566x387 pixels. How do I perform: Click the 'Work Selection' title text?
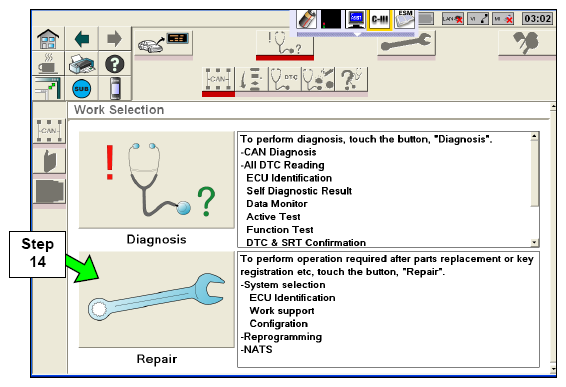coord(119,110)
